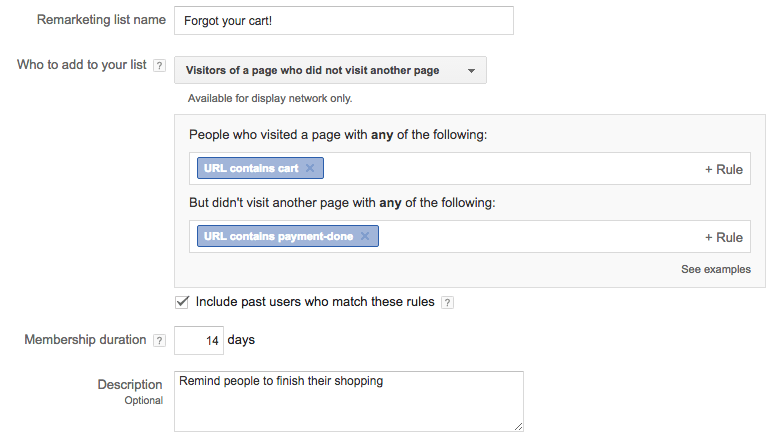Open the See examples link

point(716,269)
